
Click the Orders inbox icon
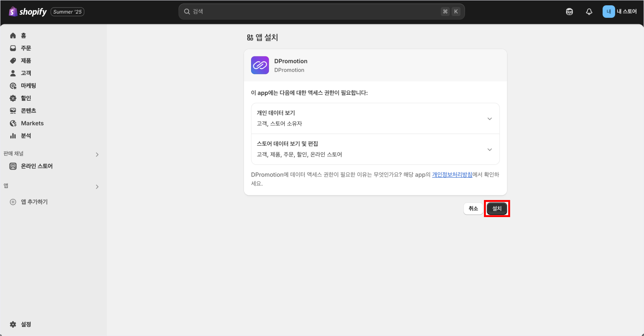[13, 48]
